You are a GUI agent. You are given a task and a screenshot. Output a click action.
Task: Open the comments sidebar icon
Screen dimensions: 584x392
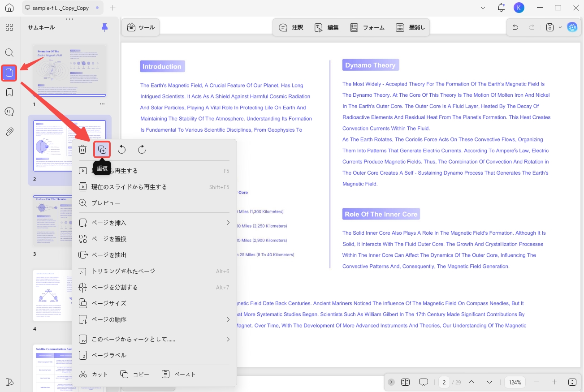coord(9,112)
